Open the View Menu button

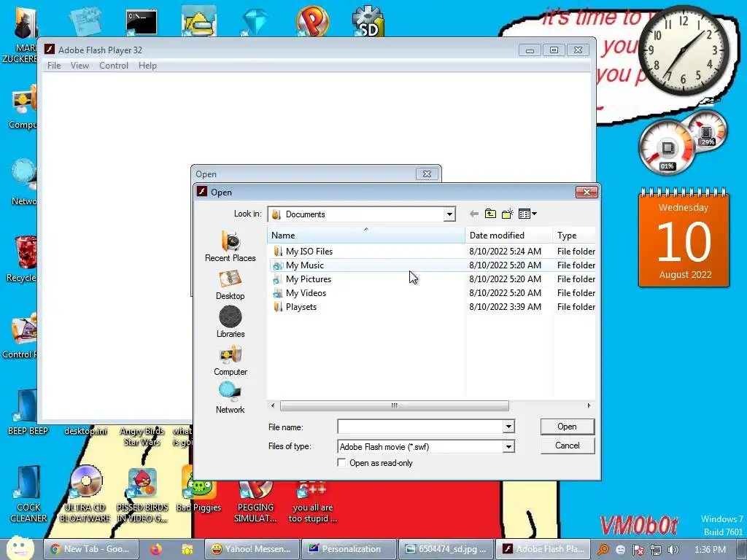coord(527,214)
